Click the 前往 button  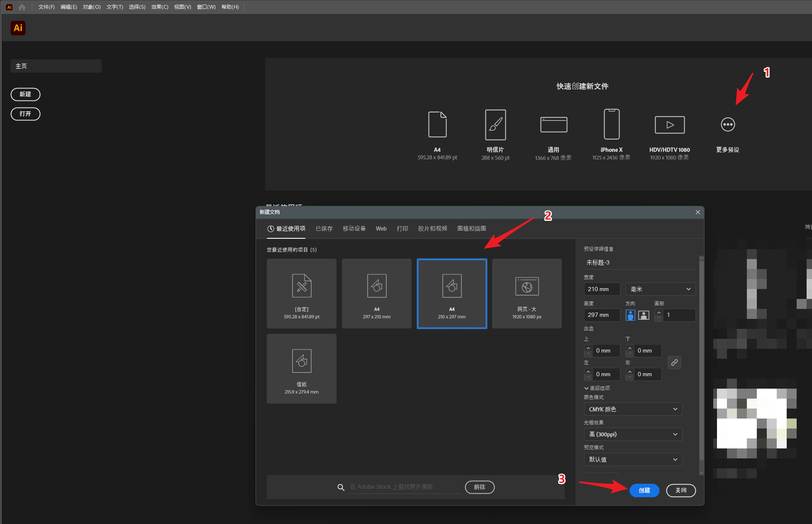point(479,487)
